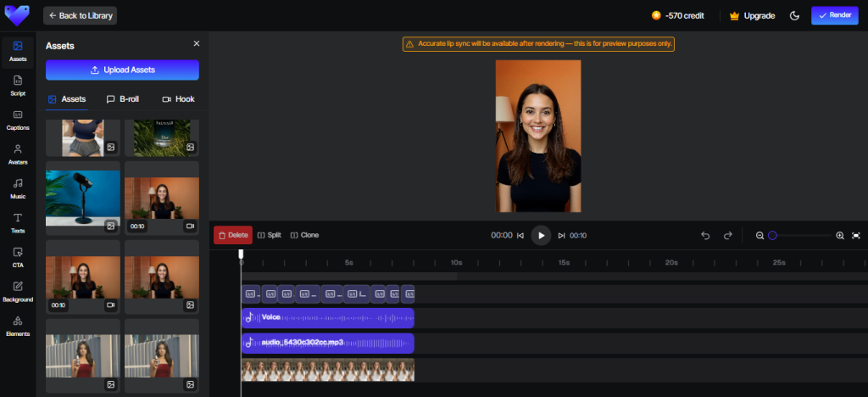This screenshot has width=868, height=397.
Task: Split the clip at playhead
Action: (270, 235)
